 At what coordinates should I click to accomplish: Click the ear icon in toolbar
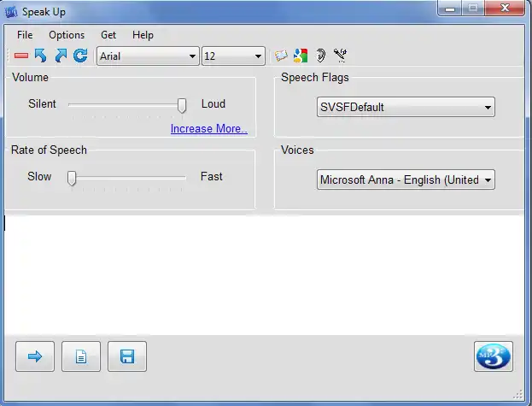click(320, 56)
